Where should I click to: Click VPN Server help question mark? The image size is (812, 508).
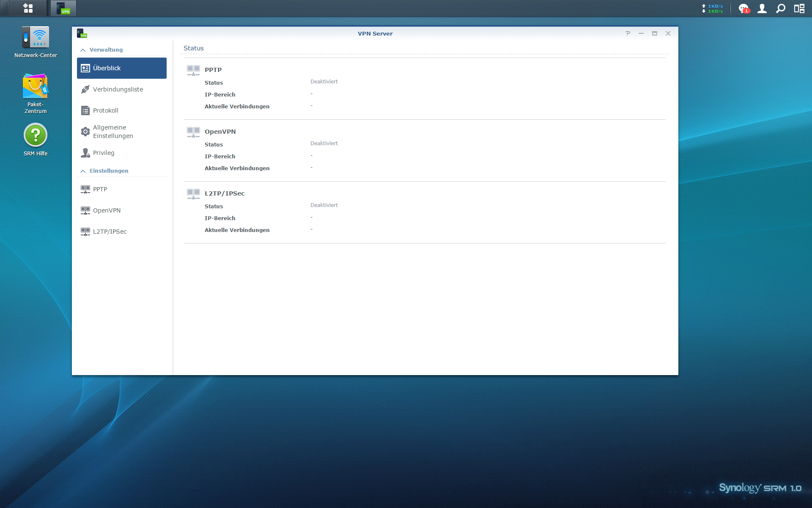point(628,33)
